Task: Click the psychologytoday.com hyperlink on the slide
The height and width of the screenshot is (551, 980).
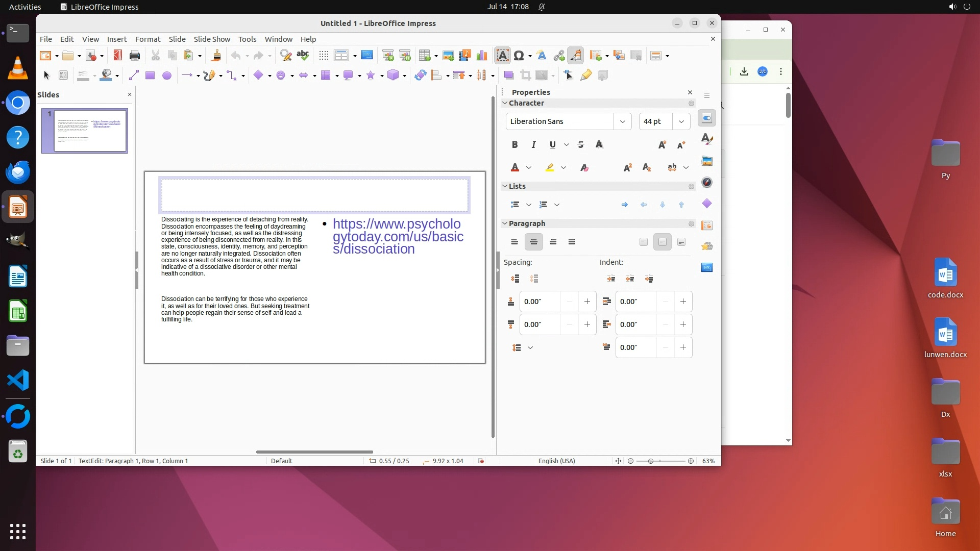Action: [398, 236]
